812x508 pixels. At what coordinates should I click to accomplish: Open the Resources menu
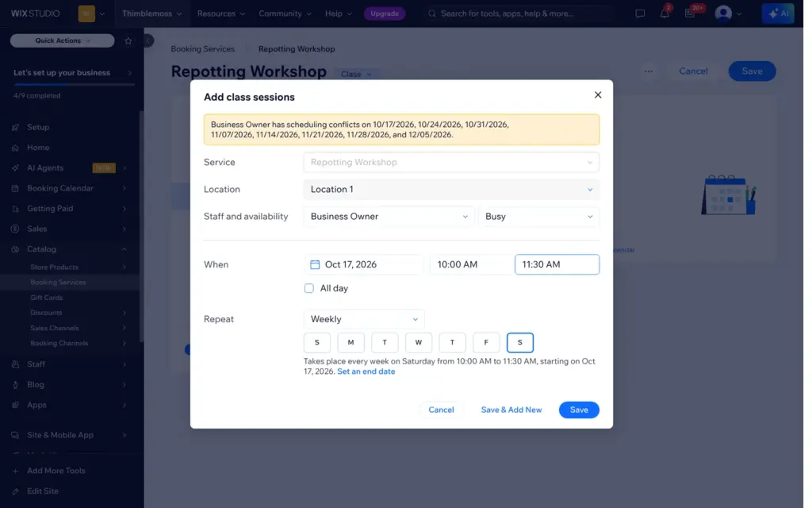pyautogui.click(x=221, y=13)
